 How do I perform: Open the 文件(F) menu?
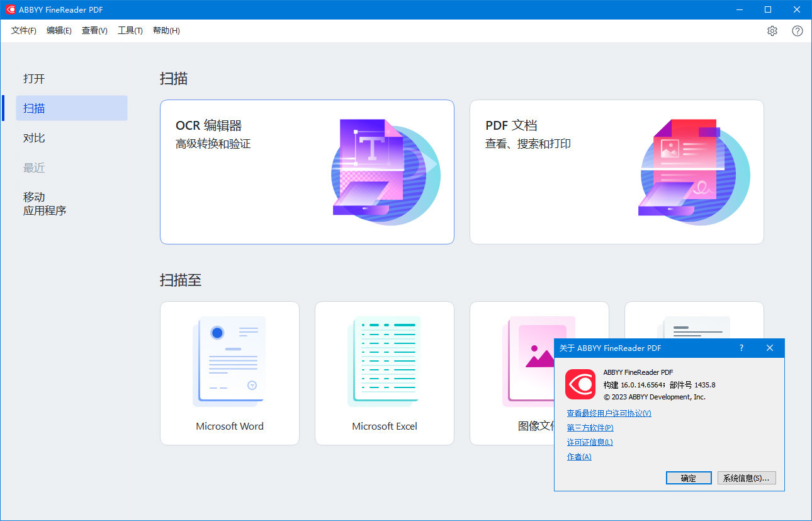click(x=24, y=31)
